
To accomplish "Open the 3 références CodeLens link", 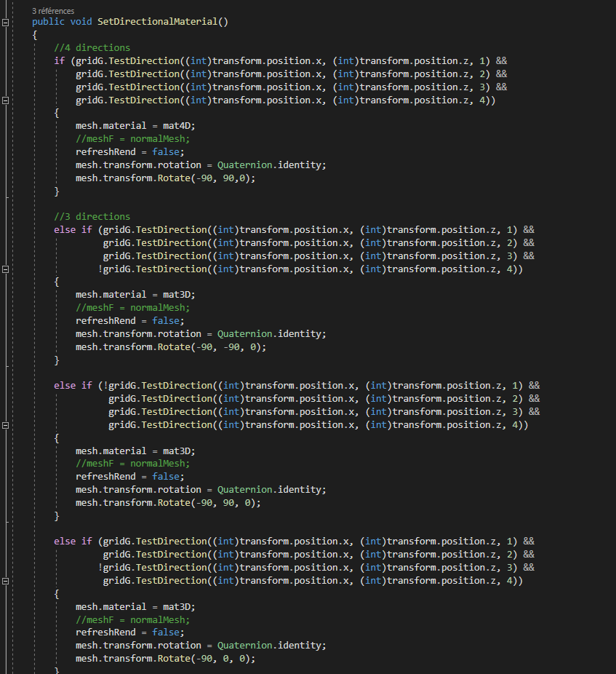I will click(53, 11).
